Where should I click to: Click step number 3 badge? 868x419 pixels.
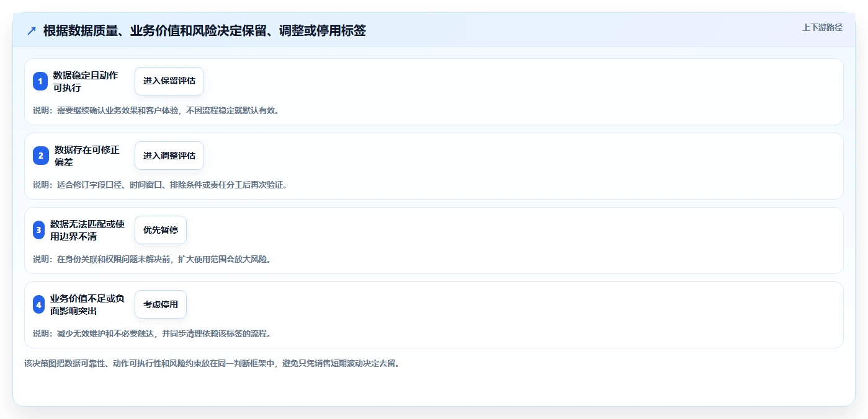[x=39, y=230]
